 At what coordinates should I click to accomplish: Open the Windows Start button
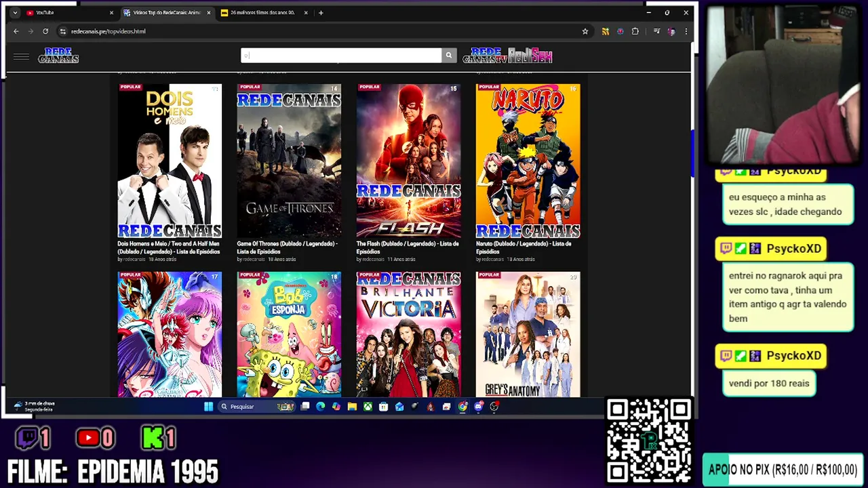click(208, 407)
